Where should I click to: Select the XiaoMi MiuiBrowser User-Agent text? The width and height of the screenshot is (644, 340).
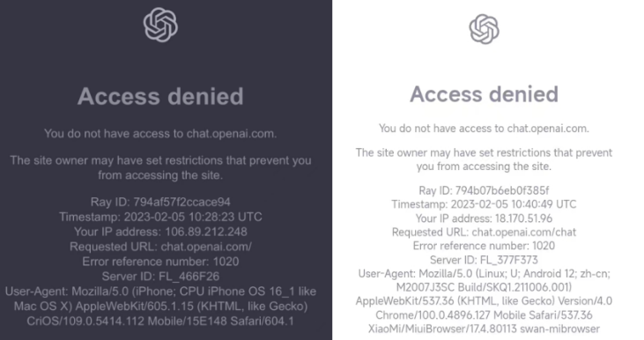(x=484, y=301)
